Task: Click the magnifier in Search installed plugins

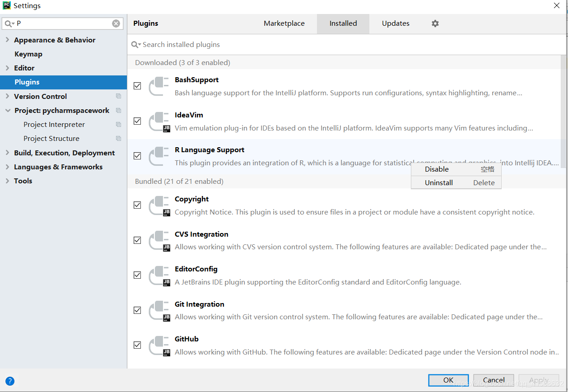Action: tap(136, 45)
